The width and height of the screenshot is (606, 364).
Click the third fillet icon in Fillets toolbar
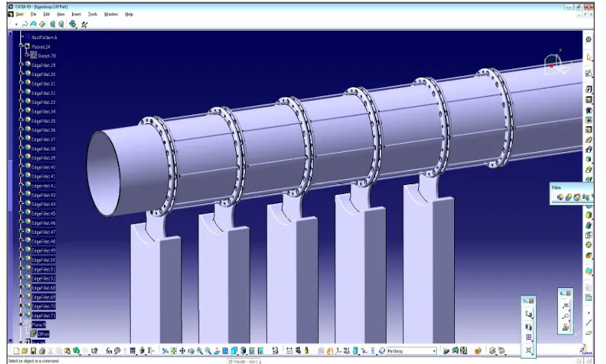[577, 198]
